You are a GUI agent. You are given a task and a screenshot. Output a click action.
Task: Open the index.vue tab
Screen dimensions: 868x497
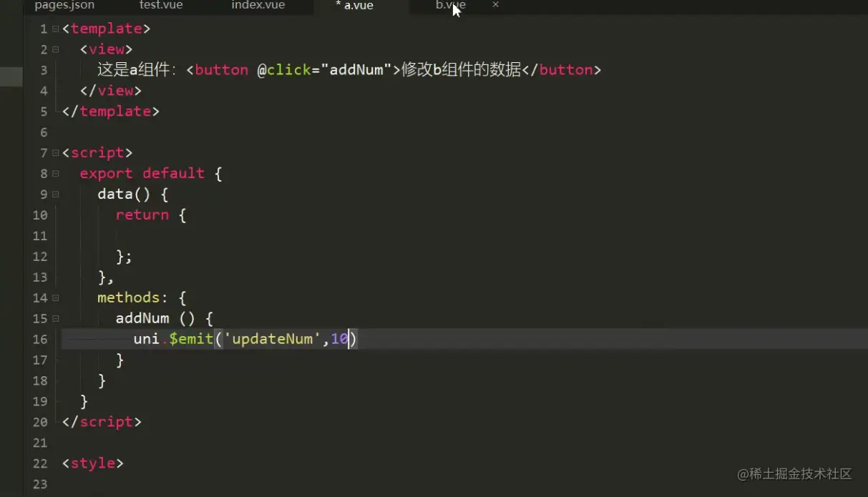pos(258,6)
